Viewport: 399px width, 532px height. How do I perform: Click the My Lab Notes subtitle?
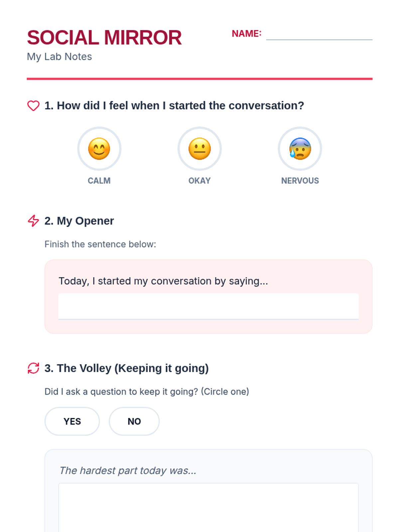(60, 57)
